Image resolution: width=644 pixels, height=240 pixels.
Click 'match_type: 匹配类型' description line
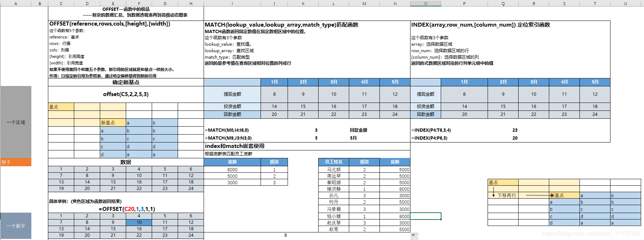tap(227, 57)
